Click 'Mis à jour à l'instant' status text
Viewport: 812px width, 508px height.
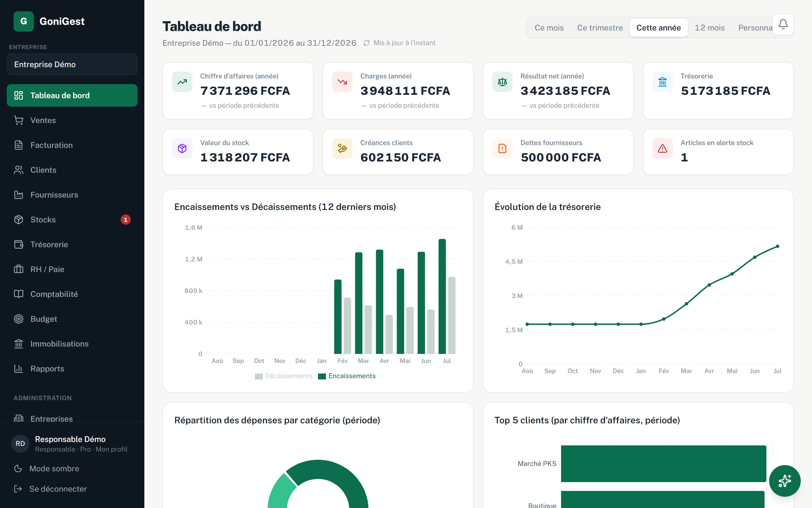(x=404, y=43)
